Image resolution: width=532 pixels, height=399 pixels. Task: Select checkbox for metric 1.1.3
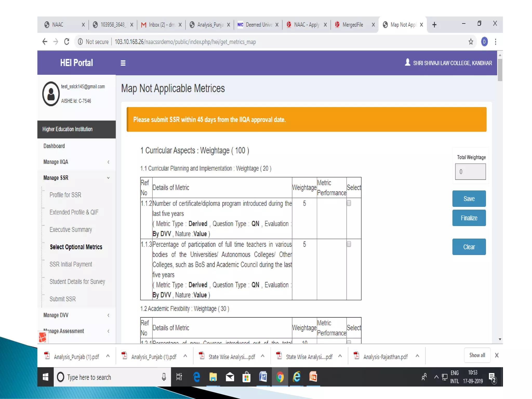[x=349, y=244]
